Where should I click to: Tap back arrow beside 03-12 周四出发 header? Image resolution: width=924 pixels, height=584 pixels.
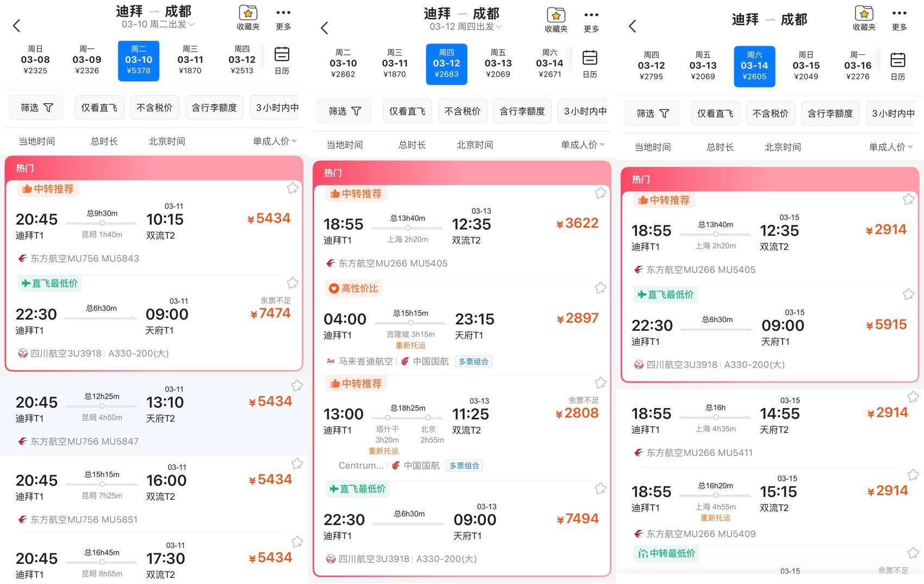click(x=324, y=28)
